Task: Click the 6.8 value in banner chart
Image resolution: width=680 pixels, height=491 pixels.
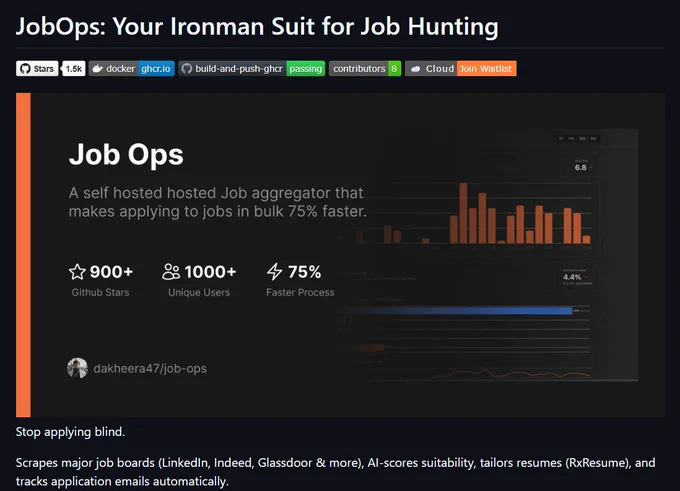Action: (x=581, y=167)
